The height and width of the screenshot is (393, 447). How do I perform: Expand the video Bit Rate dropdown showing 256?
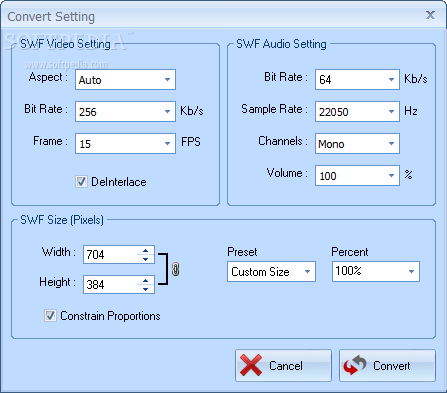(125, 111)
